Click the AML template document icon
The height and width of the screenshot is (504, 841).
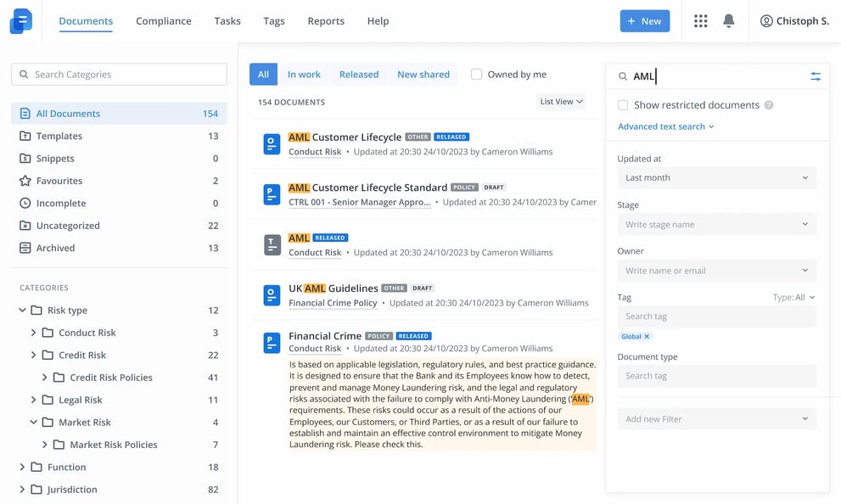pos(272,244)
